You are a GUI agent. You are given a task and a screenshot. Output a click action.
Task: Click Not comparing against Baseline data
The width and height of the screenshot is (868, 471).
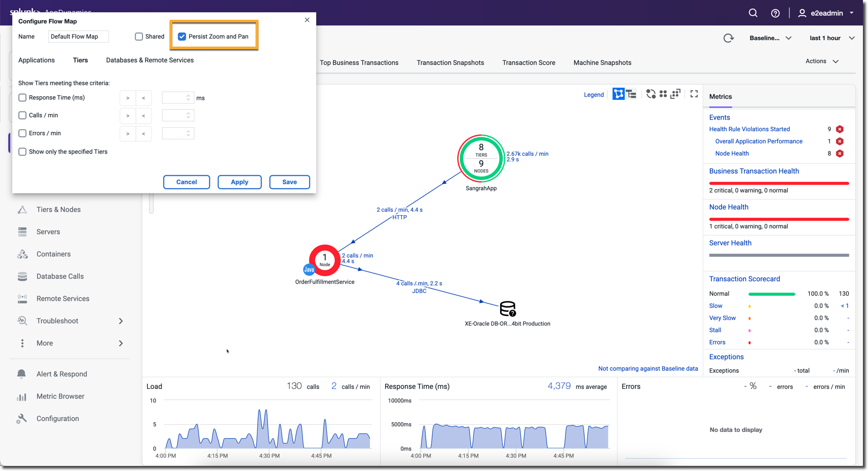(x=648, y=369)
